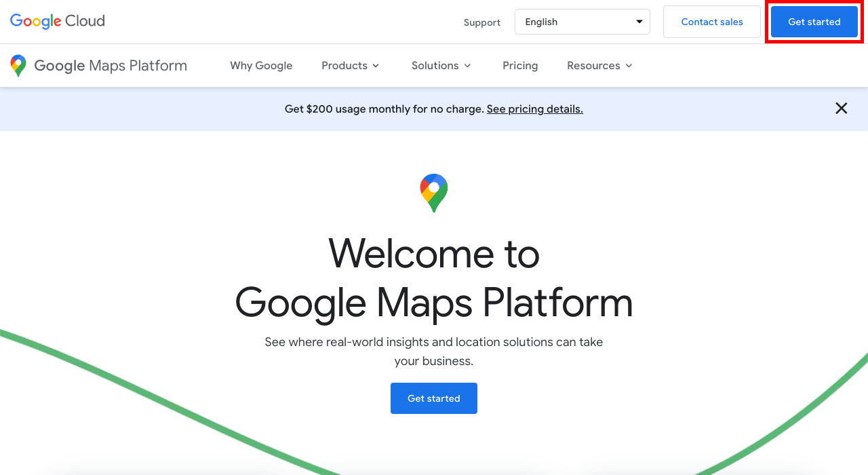Expand the Products menu
The width and height of the screenshot is (868, 475).
351,66
